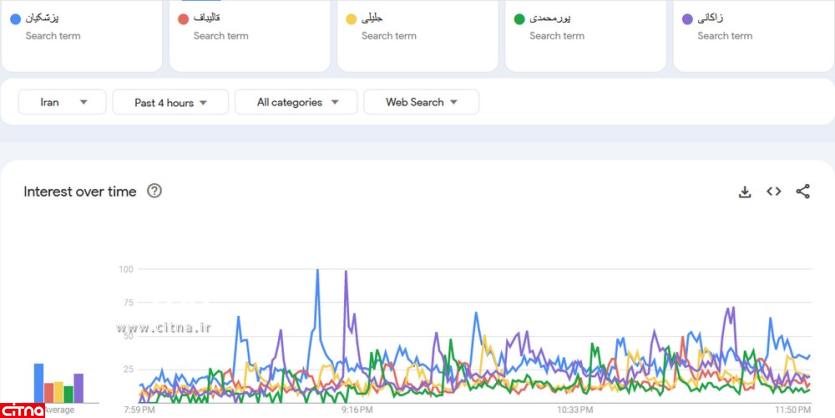The height and width of the screenshot is (418, 835).
Task: Click the blue peak at 100 on the graph
Action: (x=318, y=271)
